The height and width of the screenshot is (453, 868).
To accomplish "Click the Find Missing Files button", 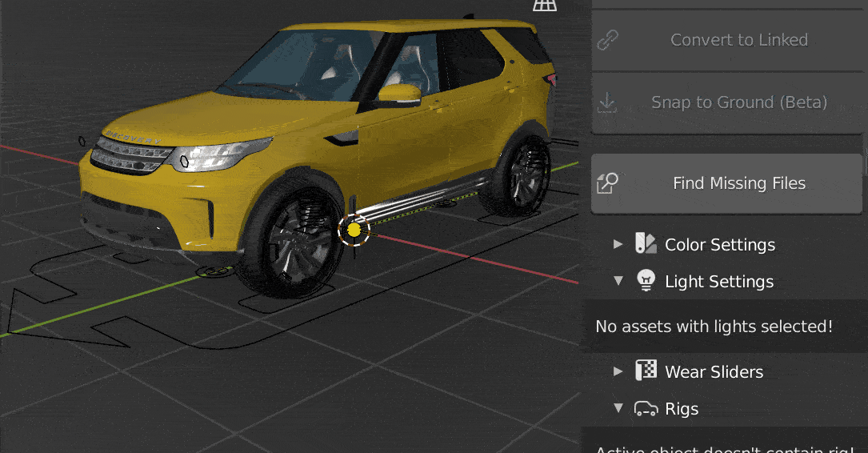I will (727, 183).
